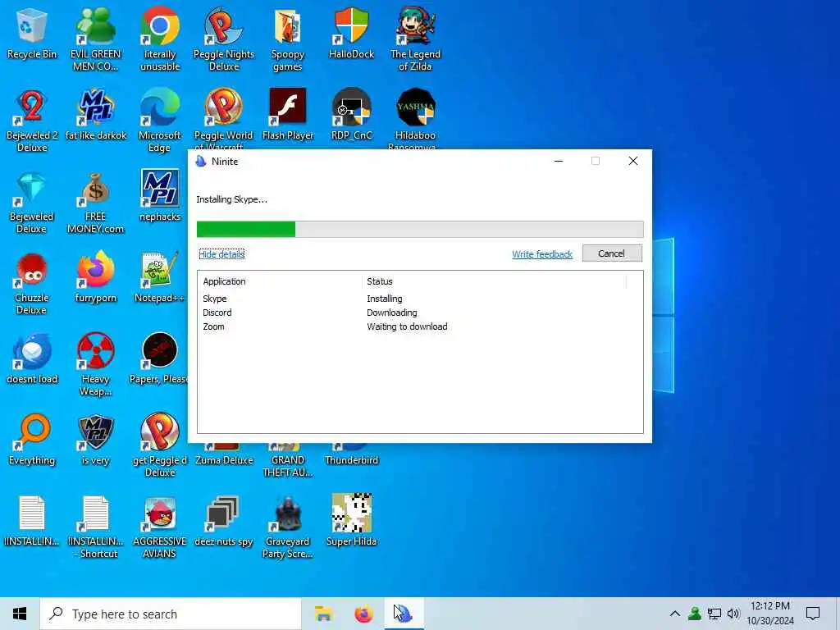This screenshot has width=840, height=630.
Task: Click the !INSTALLIN... - Shortcut icon
Action: tap(95, 527)
